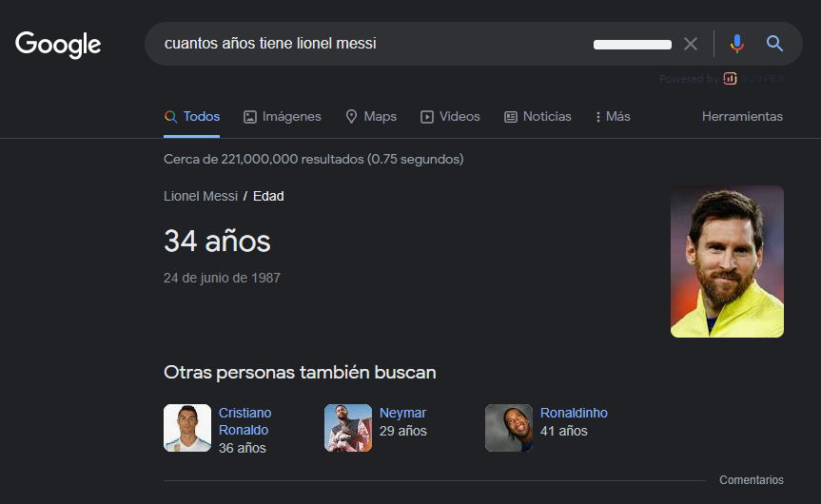Open the Lionel Messi portrait photo
Image resolution: width=821 pixels, height=504 pixels.
pos(727,262)
